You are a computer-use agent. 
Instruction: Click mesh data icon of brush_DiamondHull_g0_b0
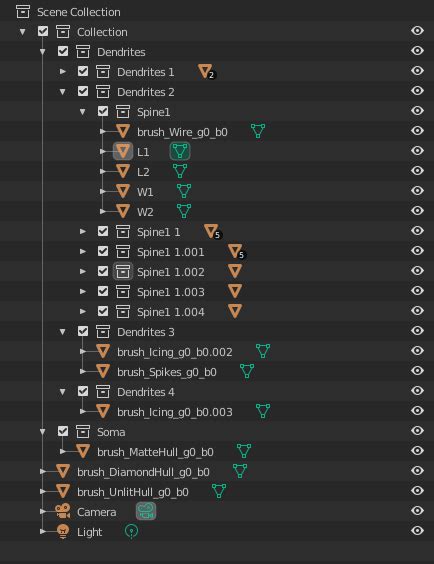(240, 471)
